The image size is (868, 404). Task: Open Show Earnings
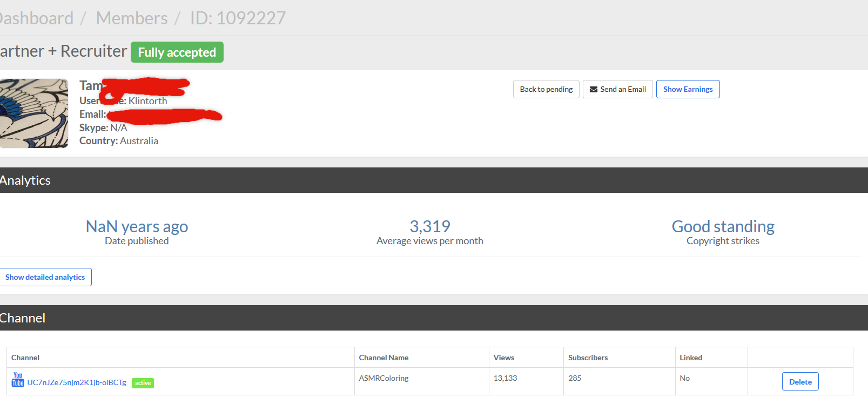pyautogui.click(x=688, y=89)
